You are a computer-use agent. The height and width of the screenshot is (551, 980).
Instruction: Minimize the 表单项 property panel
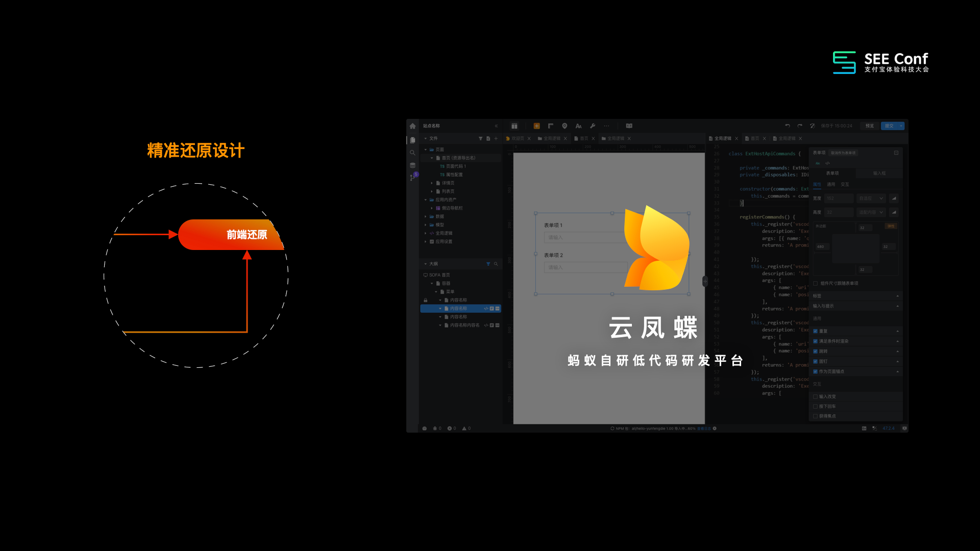[896, 153]
